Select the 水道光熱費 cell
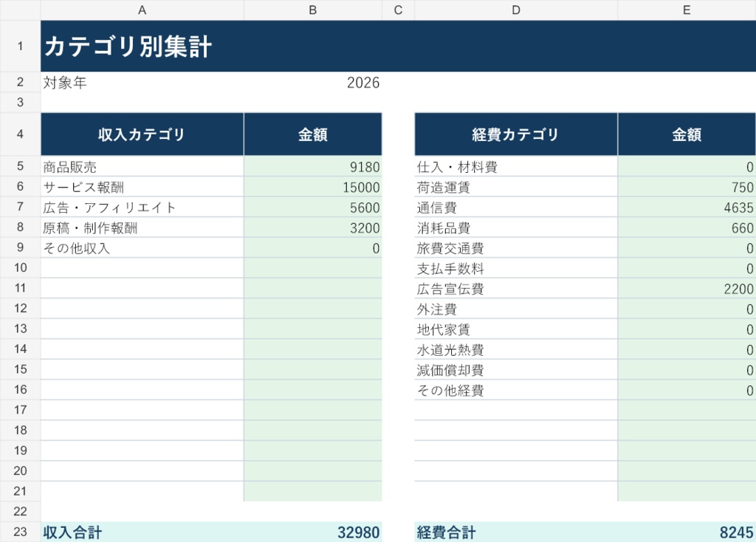The height and width of the screenshot is (542, 756). pos(516,349)
